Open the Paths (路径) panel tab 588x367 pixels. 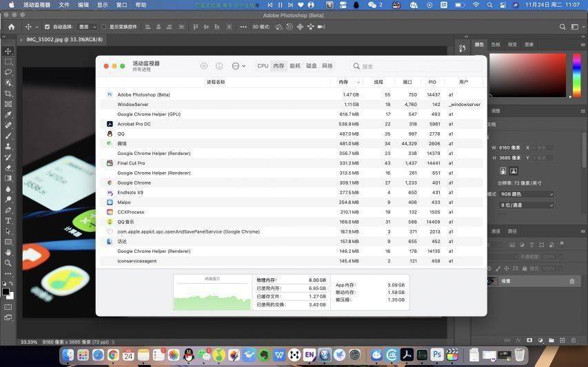click(x=512, y=231)
